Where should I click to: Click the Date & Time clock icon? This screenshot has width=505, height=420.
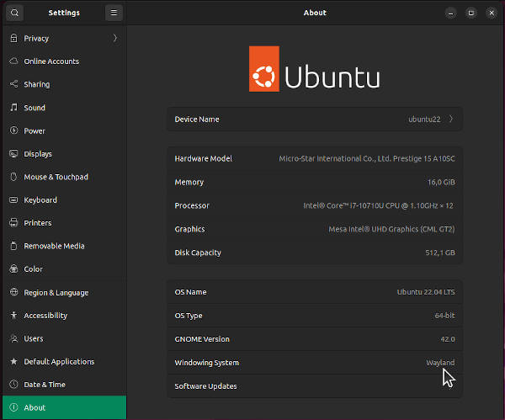[13, 385]
